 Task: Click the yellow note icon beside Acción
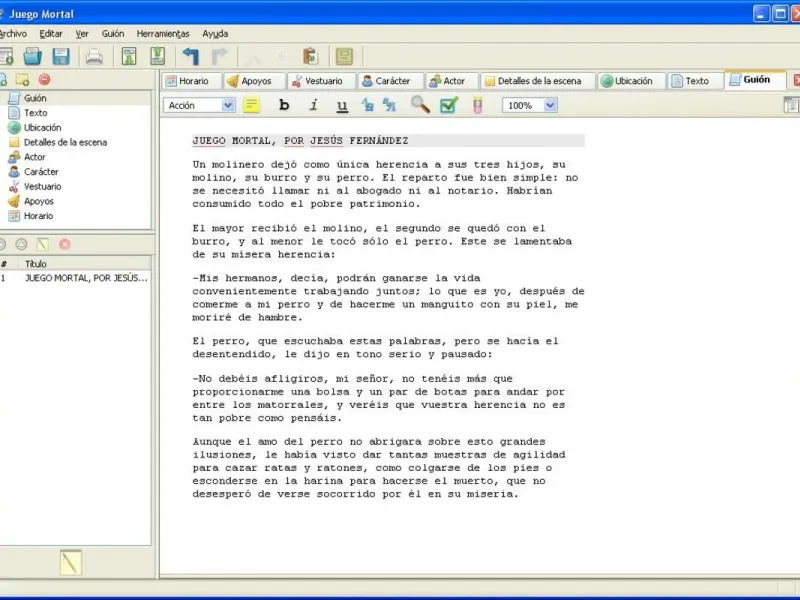251,105
